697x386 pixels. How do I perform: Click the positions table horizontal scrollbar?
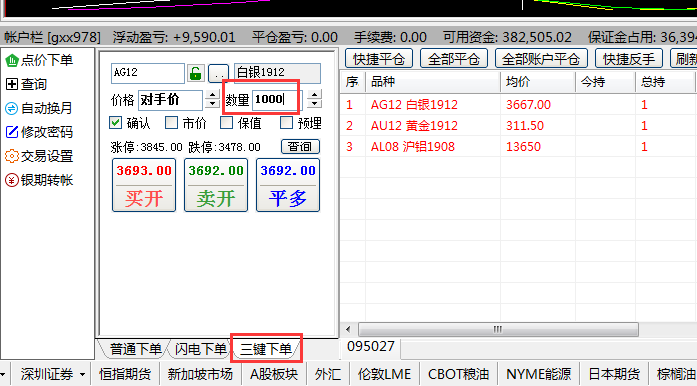click(498, 330)
